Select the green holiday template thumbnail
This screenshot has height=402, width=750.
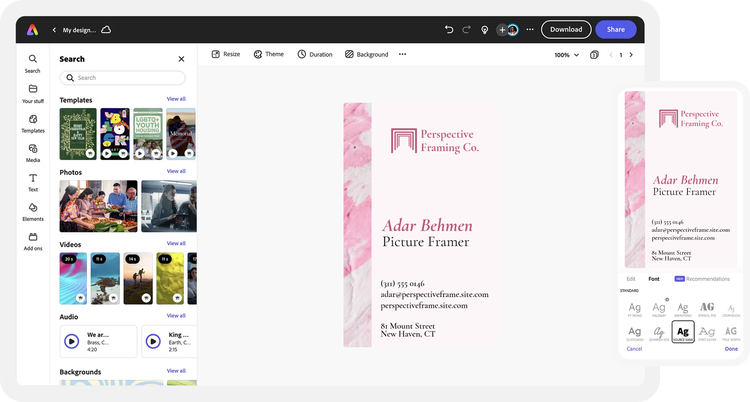(x=78, y=134)
